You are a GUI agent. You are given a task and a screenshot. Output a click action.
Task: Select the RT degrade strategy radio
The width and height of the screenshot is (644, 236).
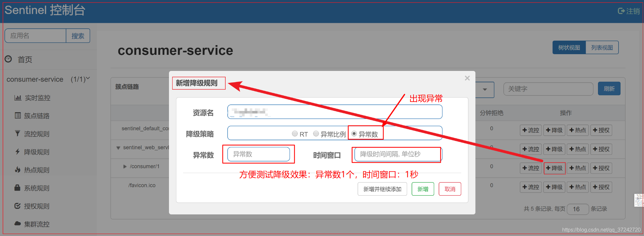295,133
